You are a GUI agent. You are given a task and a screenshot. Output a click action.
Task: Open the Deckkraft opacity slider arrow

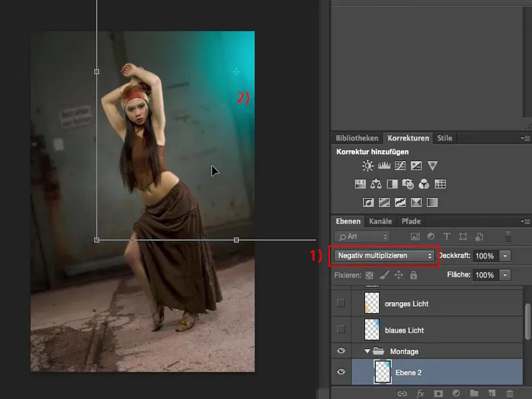pyautogui.click(x=505, y=256)
